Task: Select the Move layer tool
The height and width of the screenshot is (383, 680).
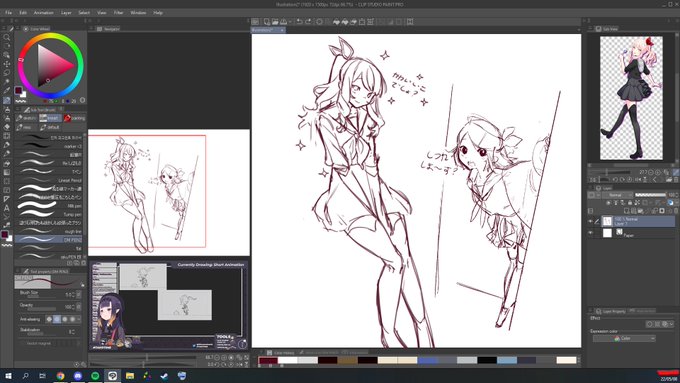Action: pos(7,64)
